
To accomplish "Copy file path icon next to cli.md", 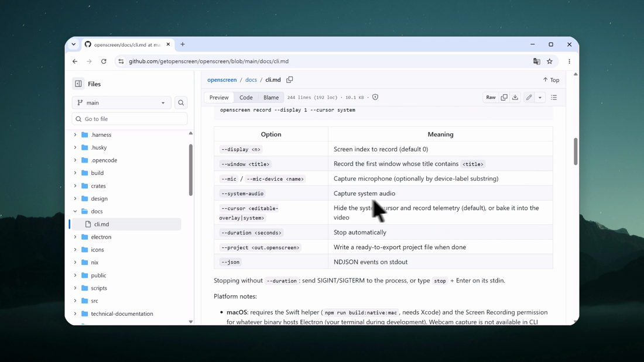I will tap(290, 80).
